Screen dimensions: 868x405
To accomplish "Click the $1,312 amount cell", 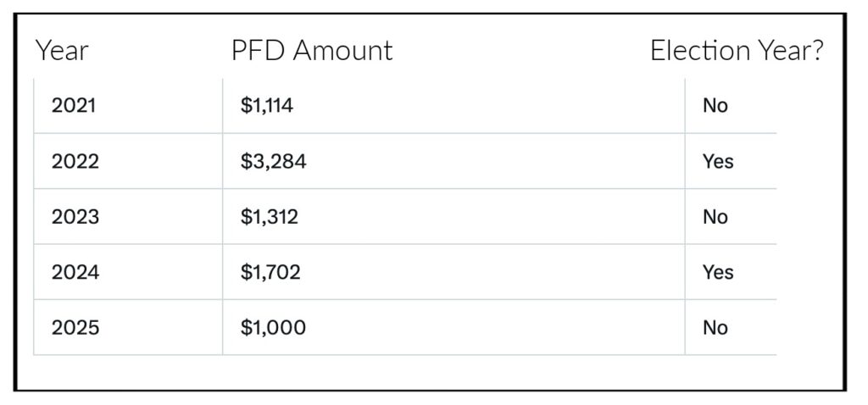I will (454, 216).
